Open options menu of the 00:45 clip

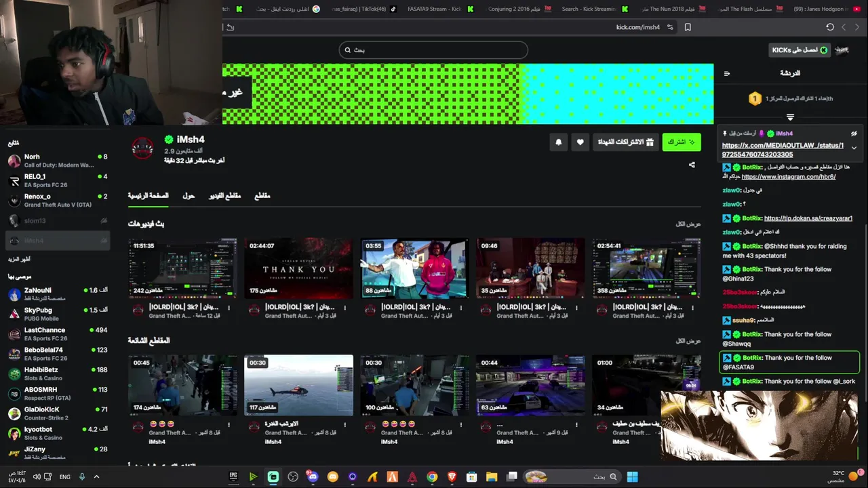(229, 425)
